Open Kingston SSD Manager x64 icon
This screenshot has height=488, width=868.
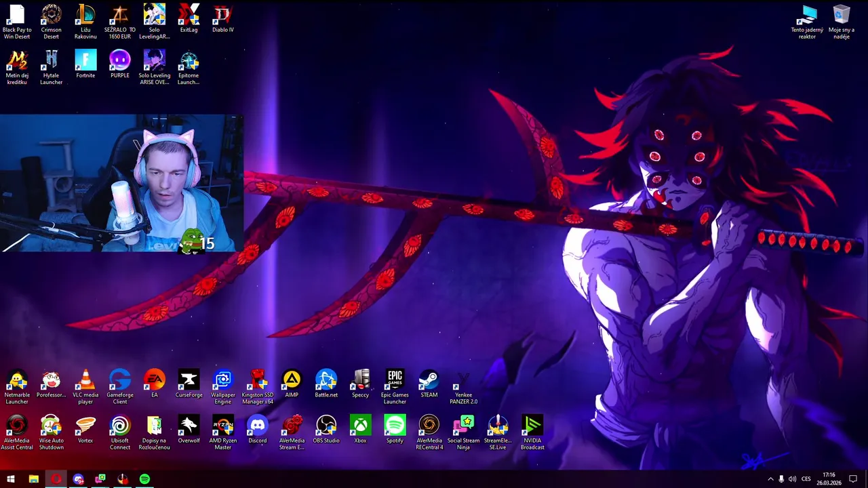(x=258, y=387)
